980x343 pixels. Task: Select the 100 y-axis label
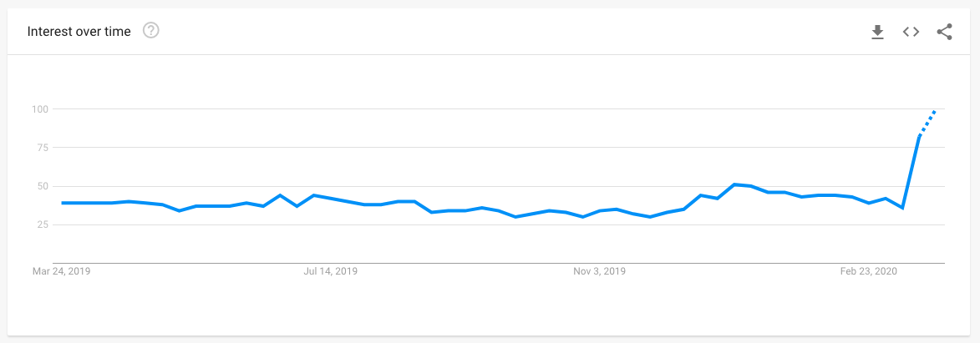pyautogui.click(x=40, y=109)
